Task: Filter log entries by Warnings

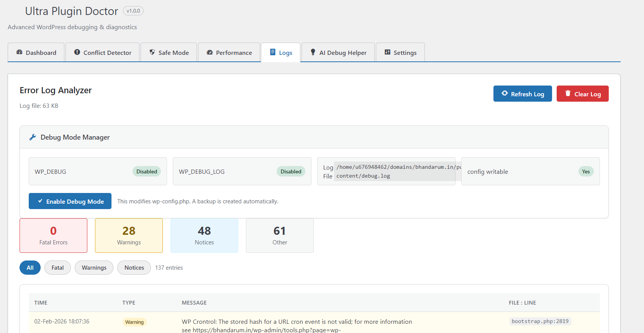Action: pyautogui.click(x=94, y=267)
